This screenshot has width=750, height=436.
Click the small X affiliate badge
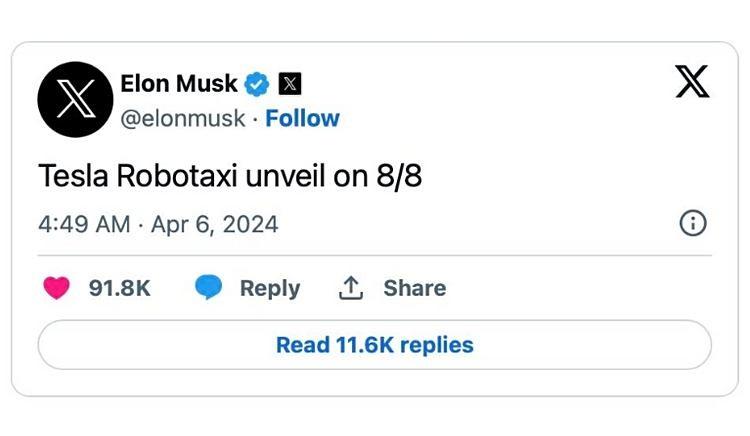(290, 83)
